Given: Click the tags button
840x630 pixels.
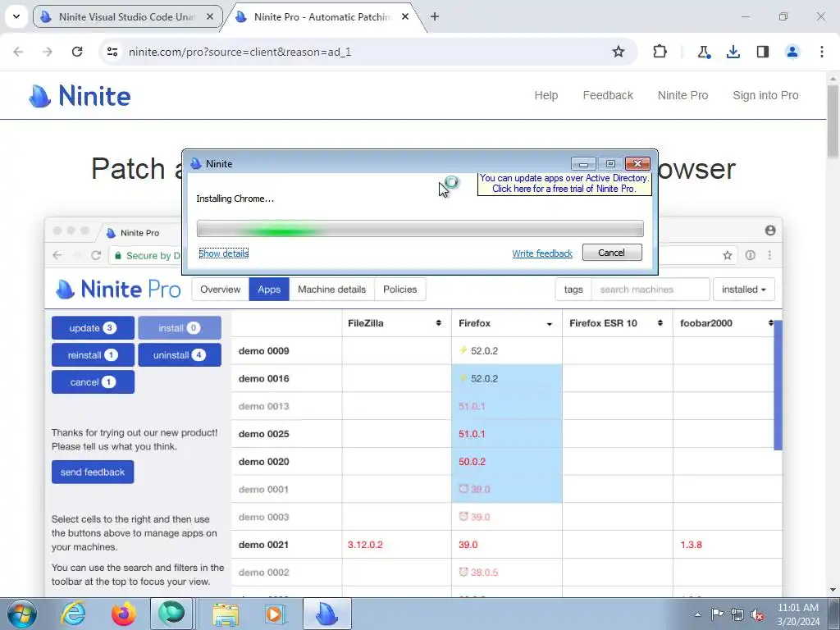Looking at the screenshot, I should pyautogui.click(x=573, y=290).
